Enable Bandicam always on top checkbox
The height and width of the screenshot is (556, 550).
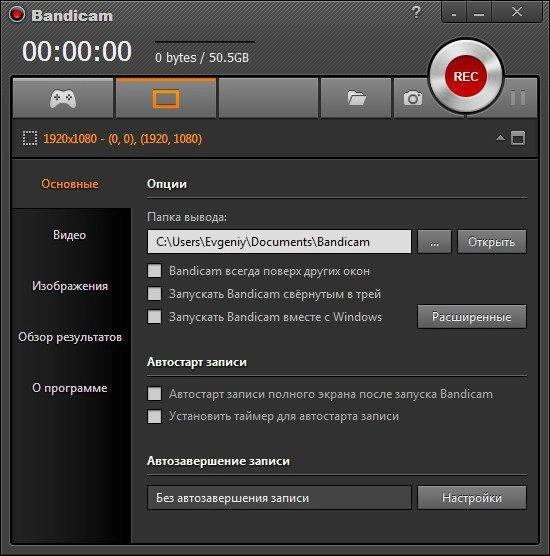(154, 271)
